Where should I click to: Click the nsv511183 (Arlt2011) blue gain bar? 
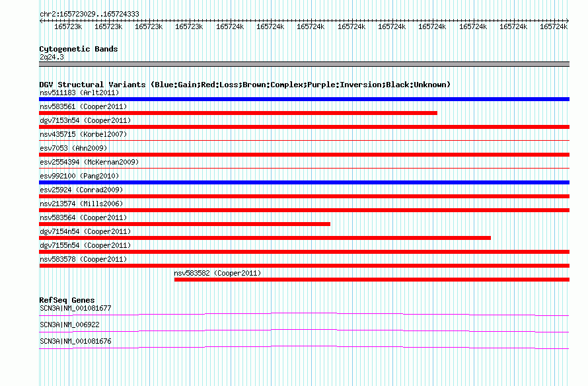click(304, 99)
